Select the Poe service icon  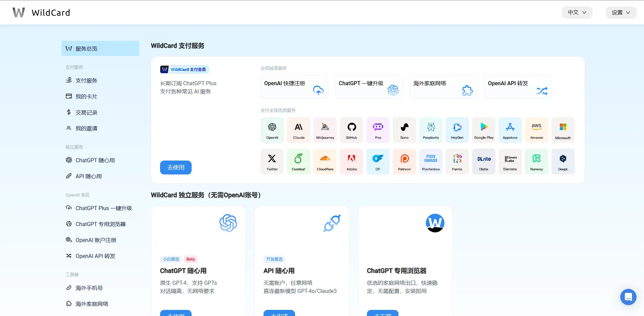click(x=378, y=130)
